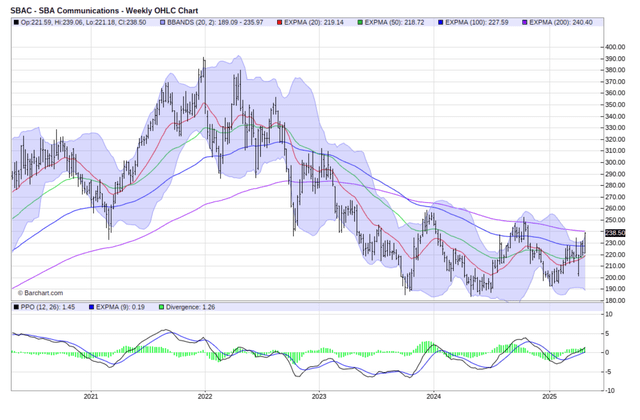Click the blue EXPMA (100) legend swatch
The width and height of the screenshot is (640, 420).
440,22
